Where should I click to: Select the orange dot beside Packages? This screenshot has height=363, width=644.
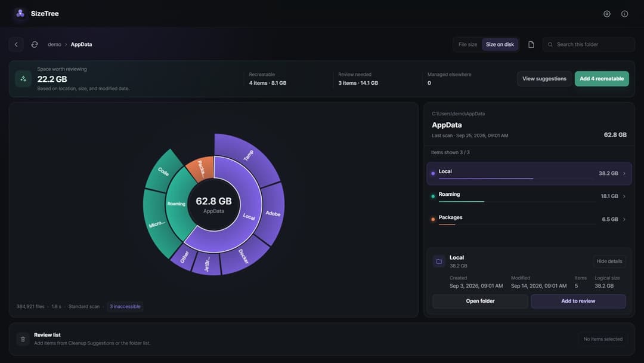pos(433,220)
